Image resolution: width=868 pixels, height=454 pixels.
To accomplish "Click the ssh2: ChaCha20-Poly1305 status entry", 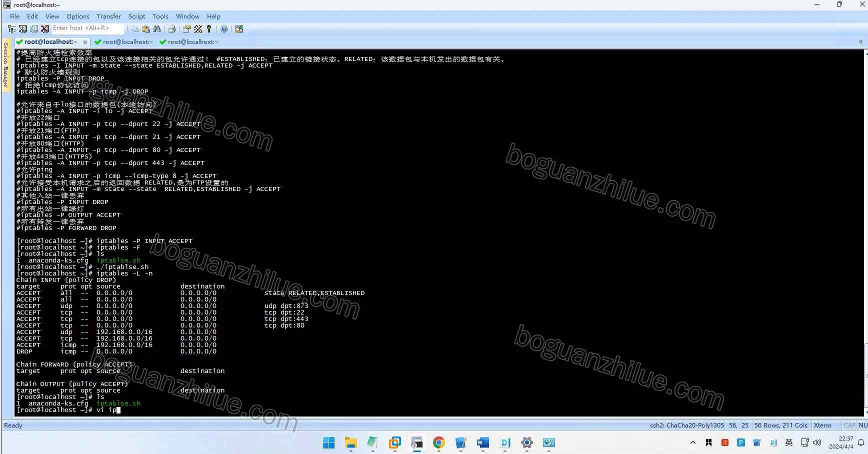I will point(686,425).
